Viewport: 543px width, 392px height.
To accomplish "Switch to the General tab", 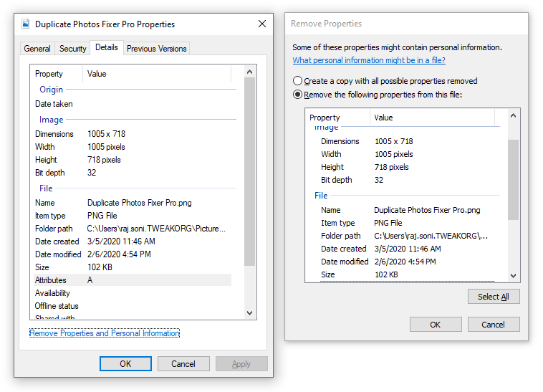I will tap(37, 49).
